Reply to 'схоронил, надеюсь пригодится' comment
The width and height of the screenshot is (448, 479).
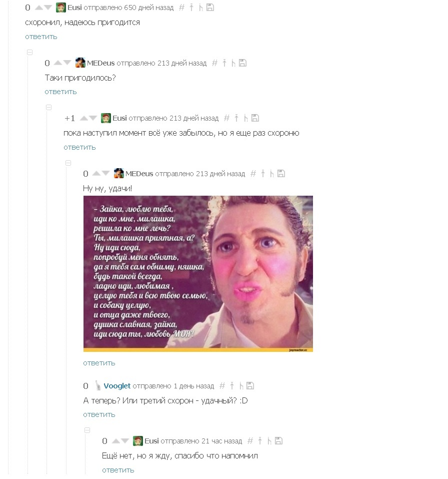(x=41, y=37)
